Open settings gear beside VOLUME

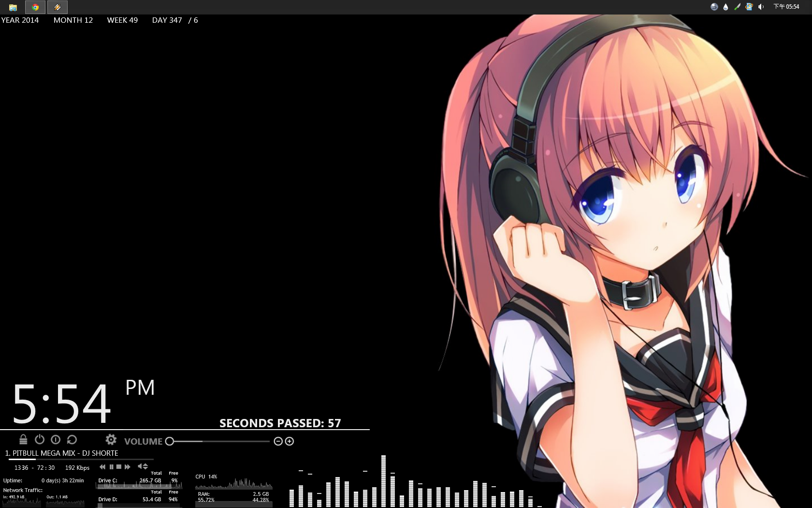111,439
